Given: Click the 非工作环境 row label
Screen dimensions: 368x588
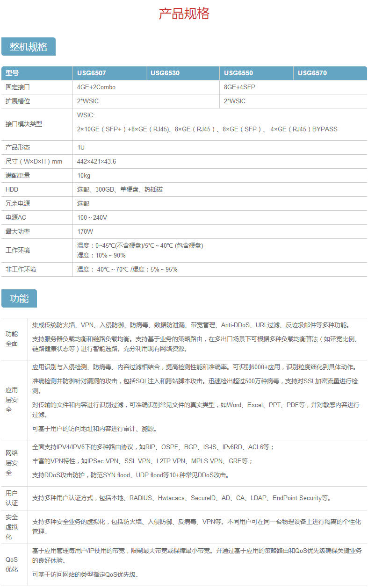Looking at the screenshot, I should 21,269.
